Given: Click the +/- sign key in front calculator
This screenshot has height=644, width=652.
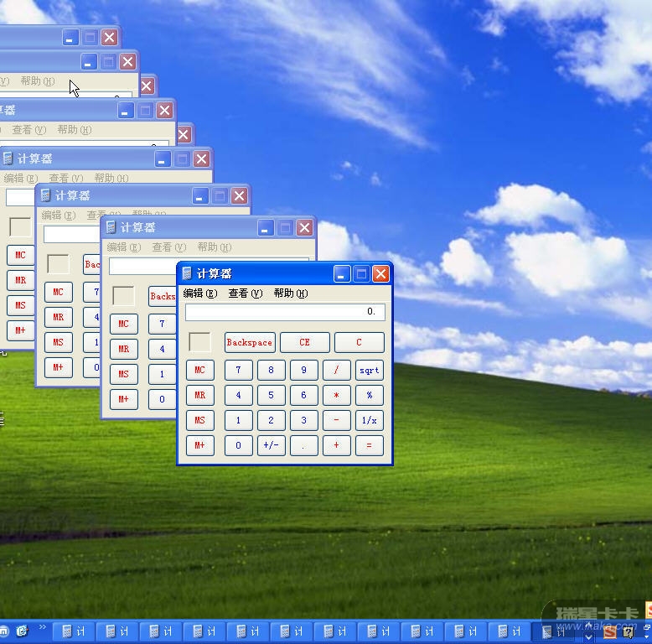Looking at the screenshot, I should click(x=272, y=445).
